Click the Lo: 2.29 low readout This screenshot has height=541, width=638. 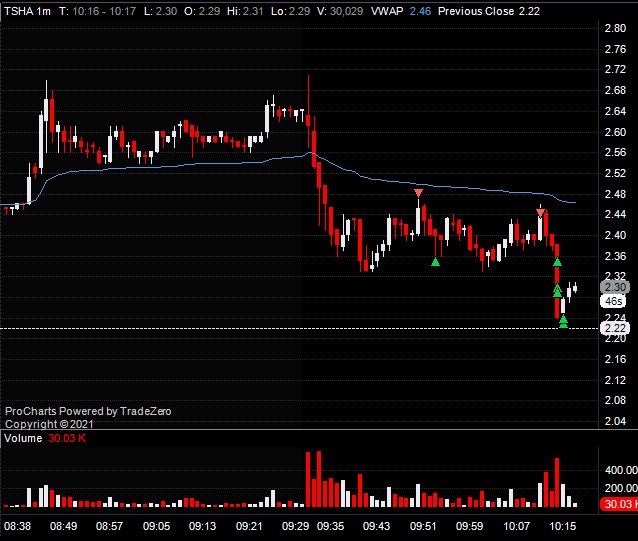[291, 11]
